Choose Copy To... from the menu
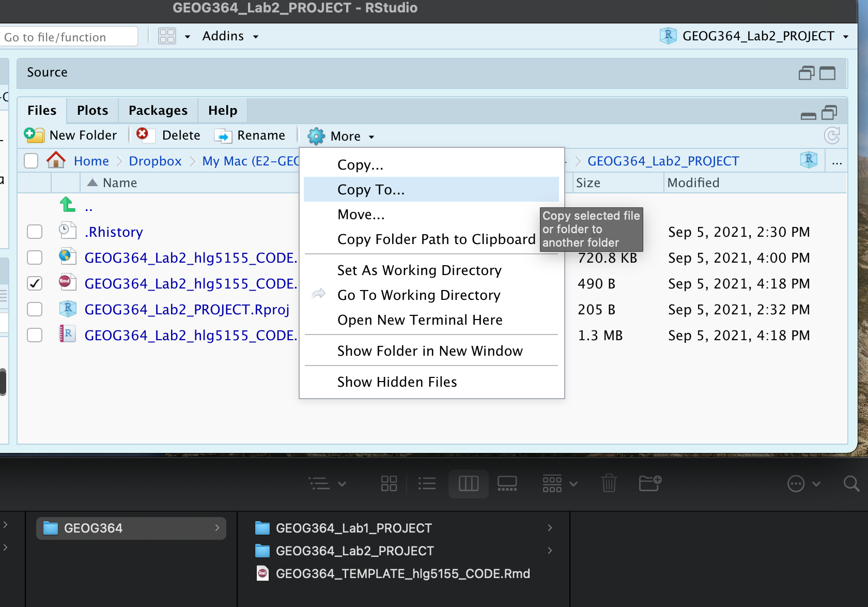The height and width of the screenshot is (607, 868). pyautogui.click(x=370, y=190)
